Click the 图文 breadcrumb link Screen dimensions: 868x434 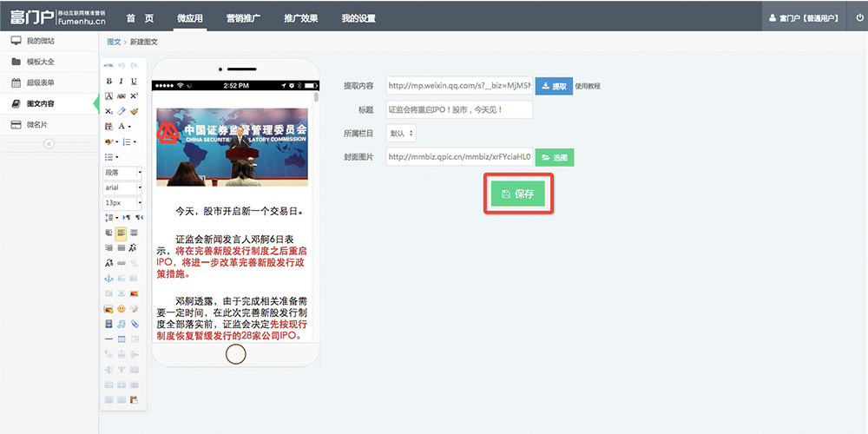click(114, 42)
